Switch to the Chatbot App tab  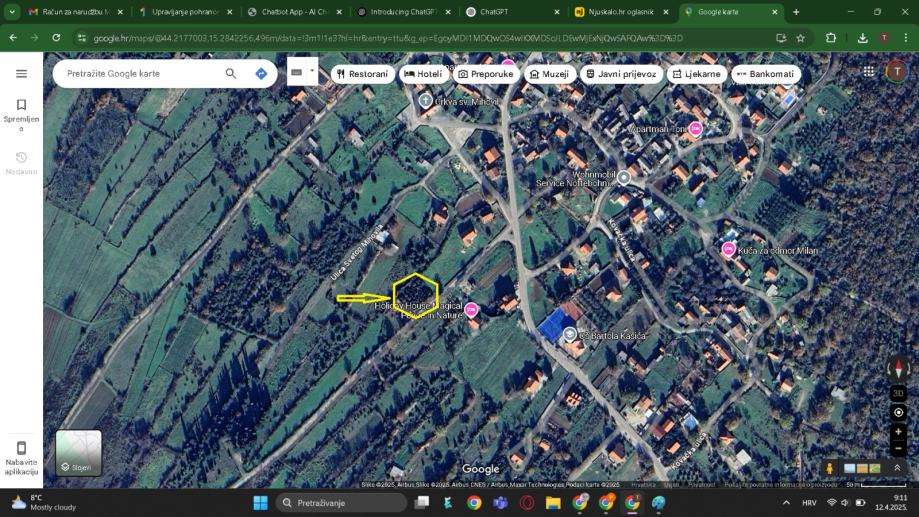tap(295, 12)
